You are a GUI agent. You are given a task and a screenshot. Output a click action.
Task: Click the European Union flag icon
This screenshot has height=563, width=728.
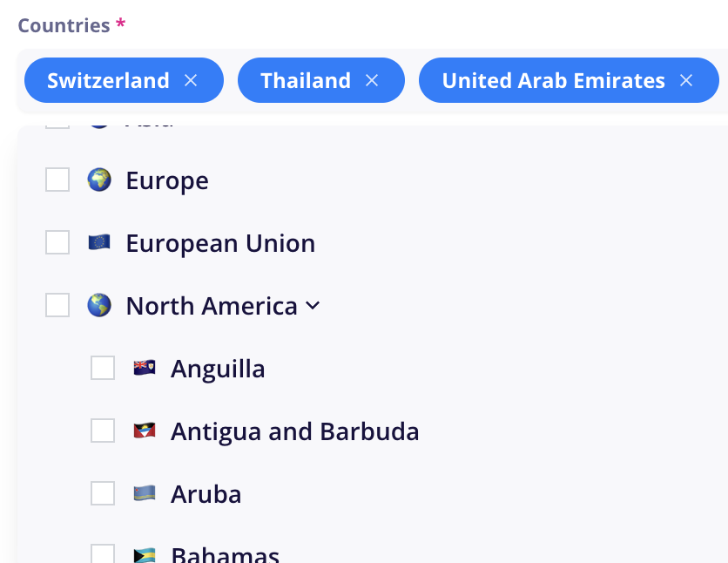99,242
